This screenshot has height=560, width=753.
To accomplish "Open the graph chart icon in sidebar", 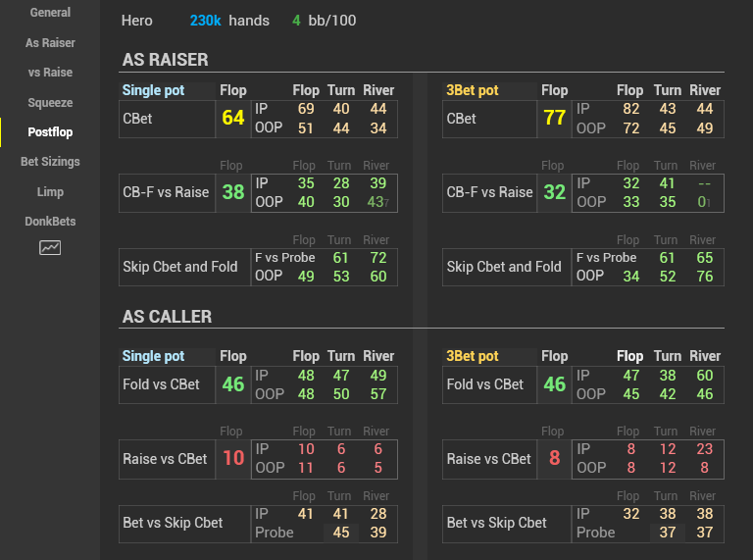I will (x=50, y=248).
